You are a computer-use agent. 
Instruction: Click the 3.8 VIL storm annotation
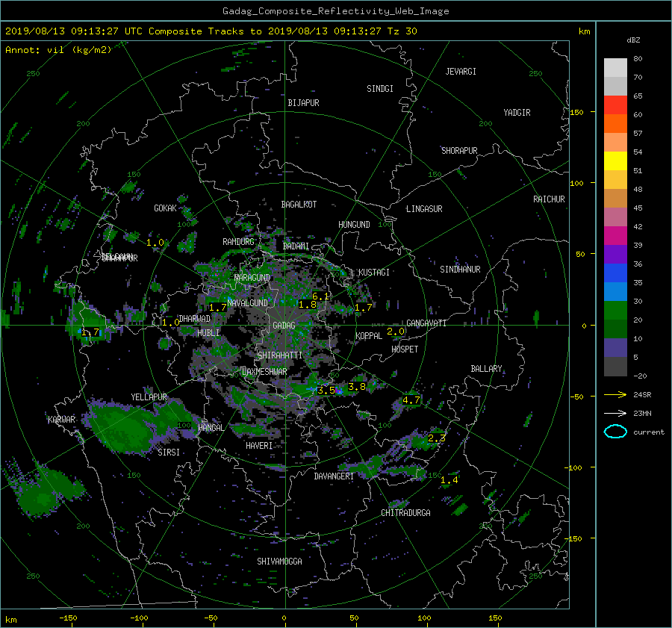tap(357, 387)
